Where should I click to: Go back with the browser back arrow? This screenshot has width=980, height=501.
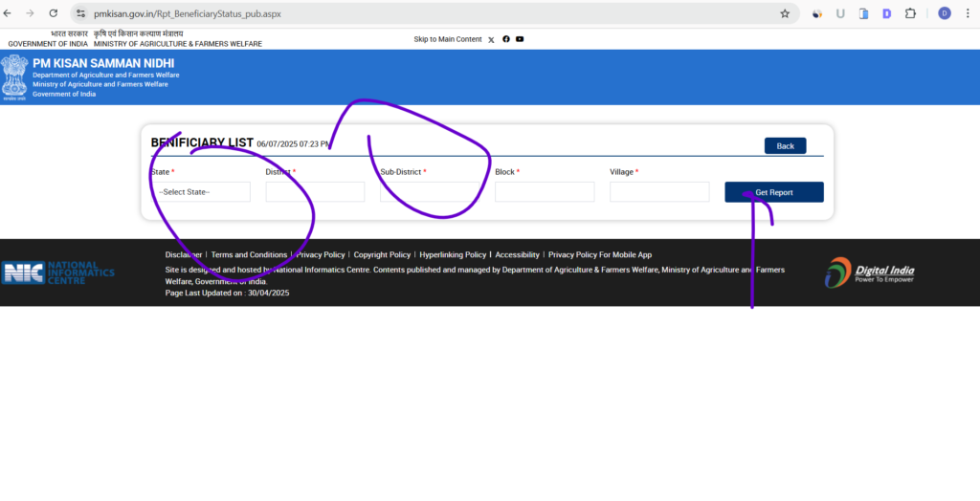pyautogui.click(x=8, y=13)
